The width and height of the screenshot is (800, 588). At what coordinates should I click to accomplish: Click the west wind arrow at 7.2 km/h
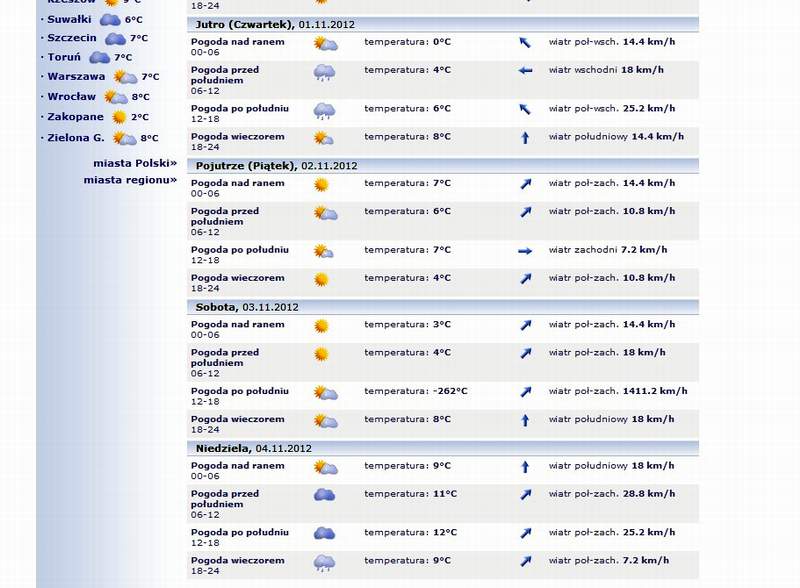pyautogui.click(x=525, y=251)
